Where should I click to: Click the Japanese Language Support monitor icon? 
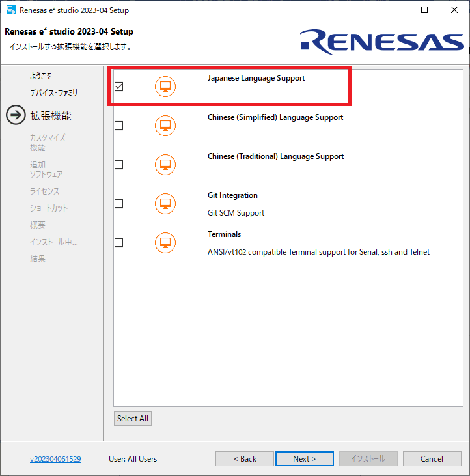click(x=165, y=87)
